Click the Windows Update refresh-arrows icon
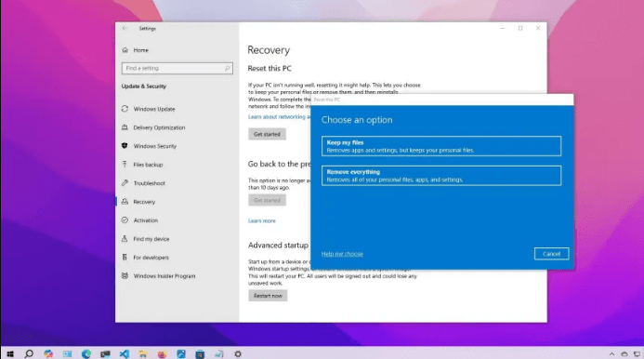The width and height of the screenshot is (644, 359). tap(125, 109)
